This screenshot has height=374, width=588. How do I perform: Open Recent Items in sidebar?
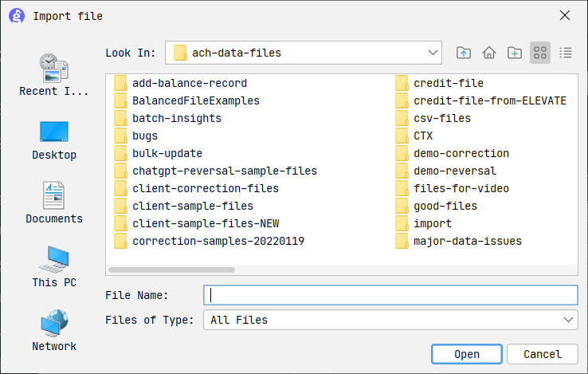[54, 75]
